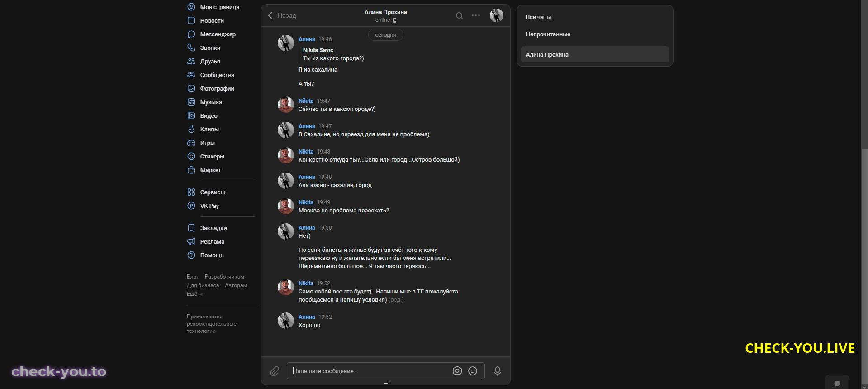Open Реклама megaphone icon
This screenshot has height=389, width=868.
coord(191,241)
